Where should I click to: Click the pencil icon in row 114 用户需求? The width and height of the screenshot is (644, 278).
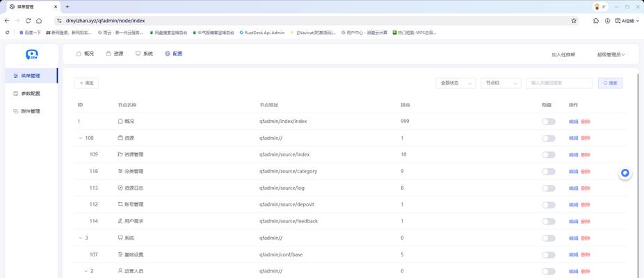point(120,221)
